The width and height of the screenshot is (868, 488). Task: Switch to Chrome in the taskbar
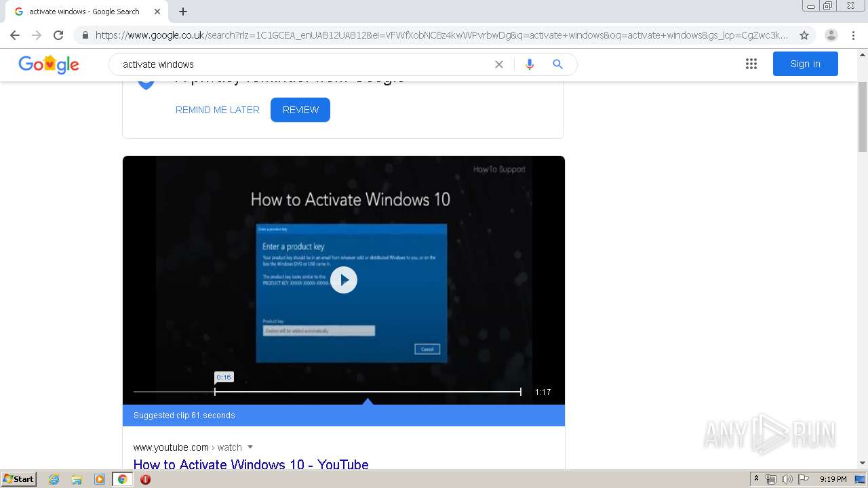coord(122,479)
